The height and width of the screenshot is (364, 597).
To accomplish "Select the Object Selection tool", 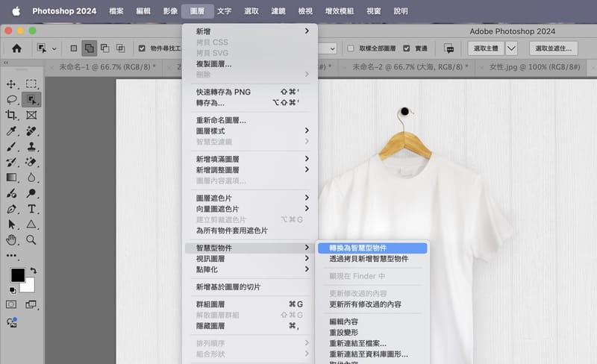I will pyautogui.click(x=31, y=99).
